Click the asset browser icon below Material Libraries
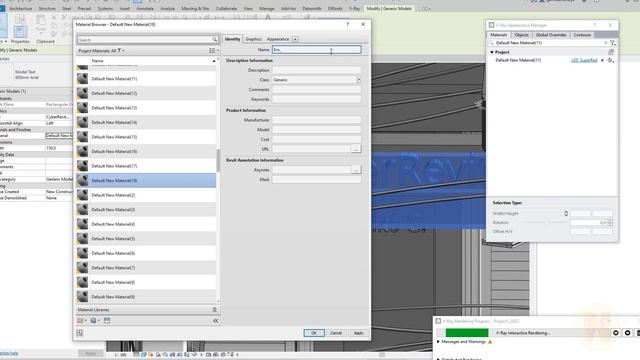640x360 pixels. coord(107,320)
